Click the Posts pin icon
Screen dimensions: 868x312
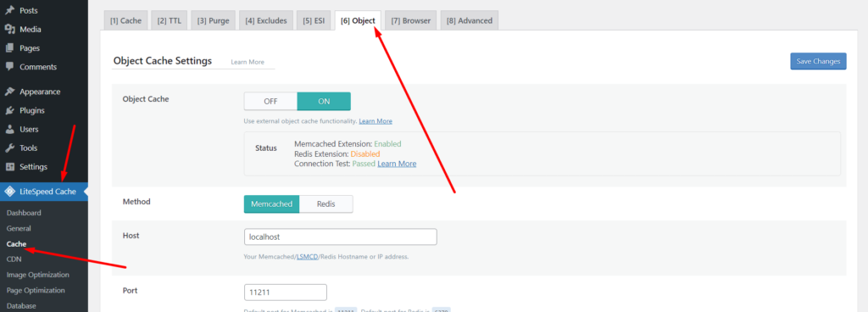pyautogui.click(x=9, y=10)
